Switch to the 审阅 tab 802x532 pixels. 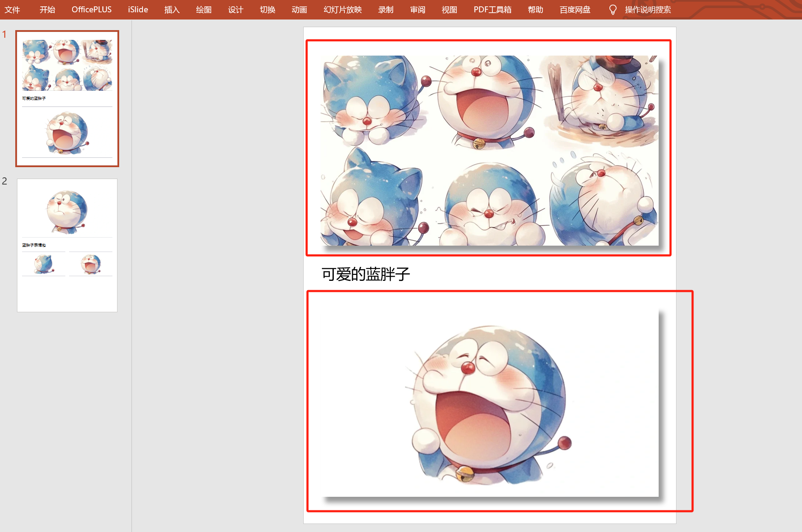point(418,9)
